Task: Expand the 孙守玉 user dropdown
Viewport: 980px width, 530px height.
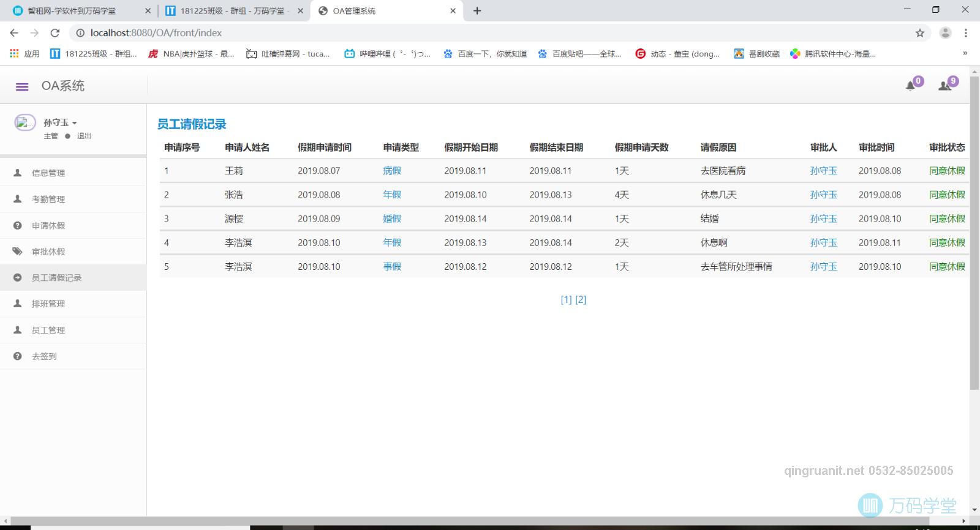Action: pyautogui.click(x=60, y=122)
